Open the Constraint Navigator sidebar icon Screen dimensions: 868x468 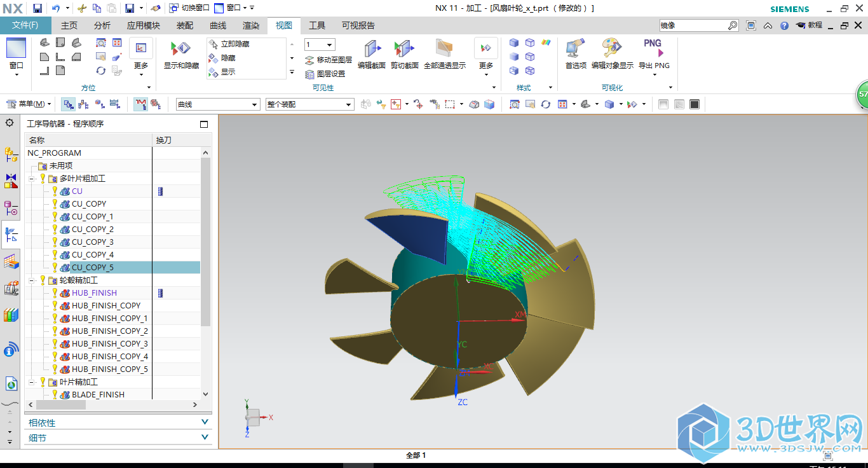click(x=11, y=181)
